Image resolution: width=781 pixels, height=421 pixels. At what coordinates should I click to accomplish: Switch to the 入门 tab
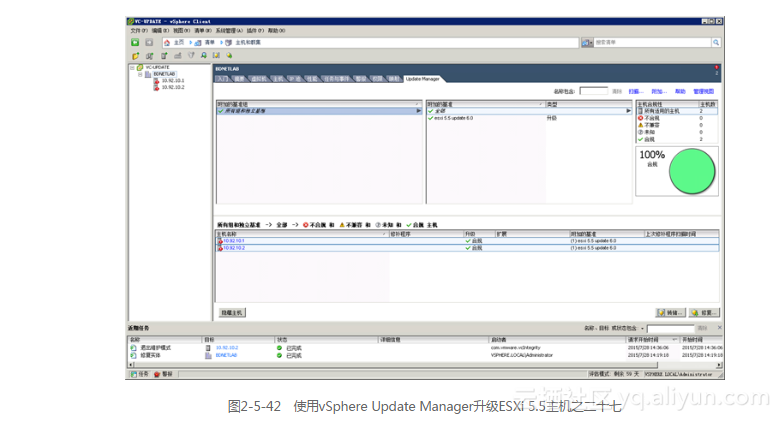coord(223,79)
